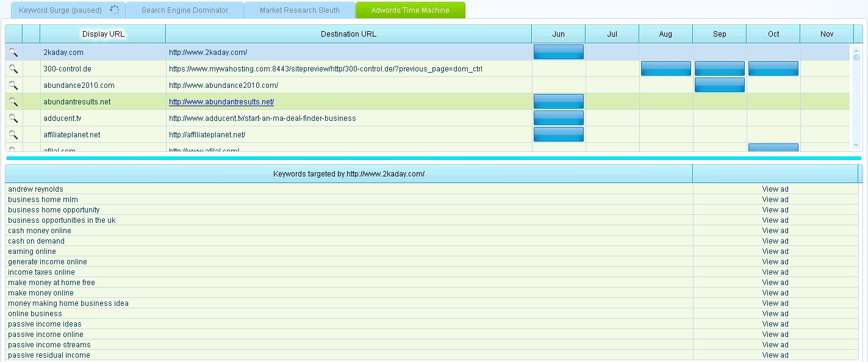The width and height of the screenshot is (868, 362).
Task: Open the Adwords Time Machine tab
Action: click(x=410, y=10)
